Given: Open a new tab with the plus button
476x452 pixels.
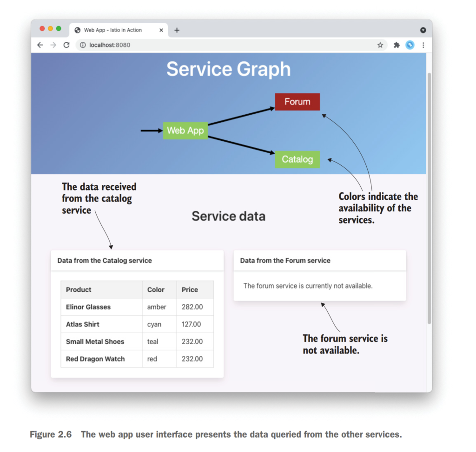Looking at the screenshot, I should click(x=177, y=30).
